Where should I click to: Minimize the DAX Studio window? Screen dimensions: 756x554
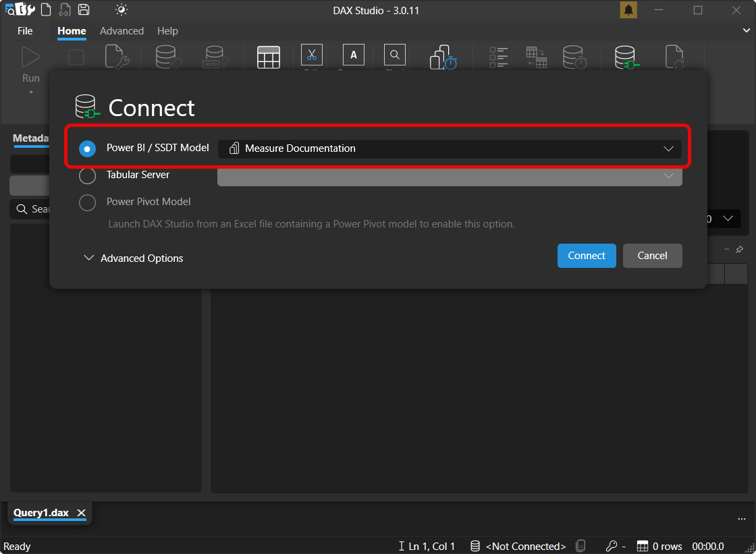(659, 10)
